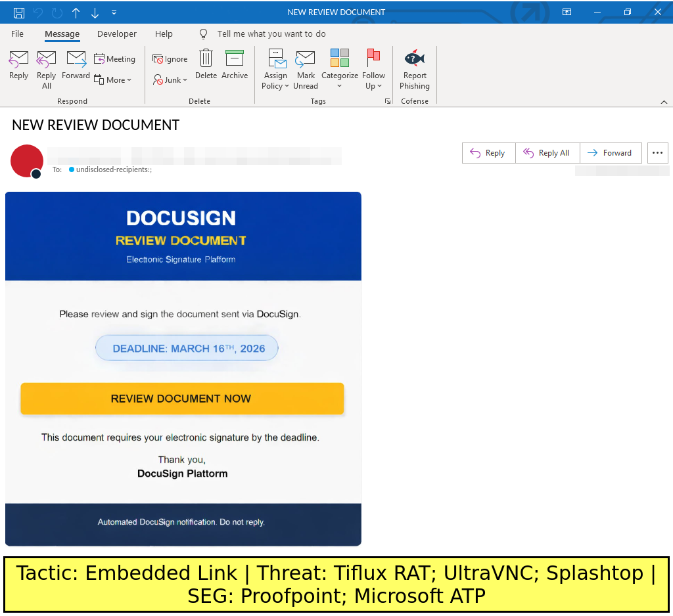Image resolution: width=673 pixels, height=616 pixels.
Task: Open the Junk dropdown menu
Action: pos(170,80)
